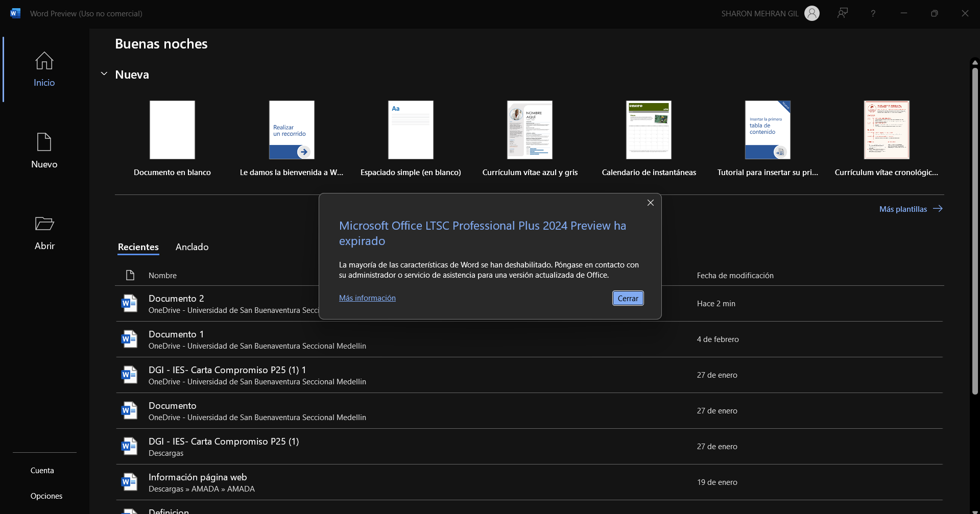980x514 pixels.
Task: Click the Cerrar button in dialog
Action: pyautogui.click(x=628, y=298)
